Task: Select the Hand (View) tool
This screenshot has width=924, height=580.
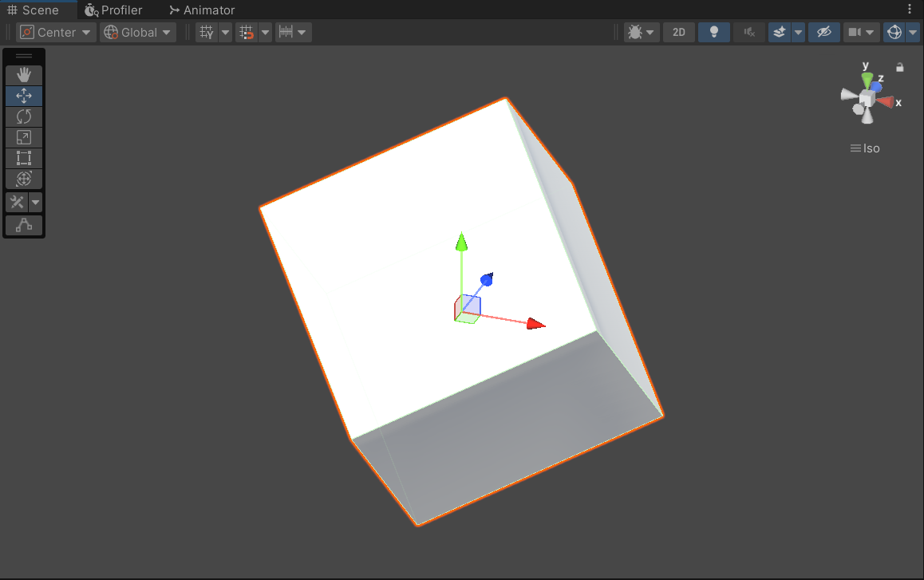Action: pyautogui.click(x=24, y=75)
